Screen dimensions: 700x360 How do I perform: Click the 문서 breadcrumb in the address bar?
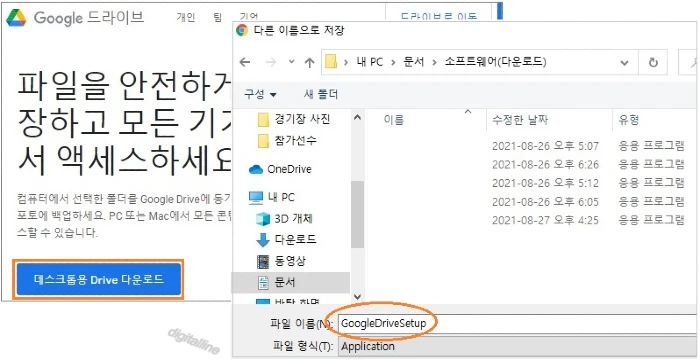click(414, 62)
